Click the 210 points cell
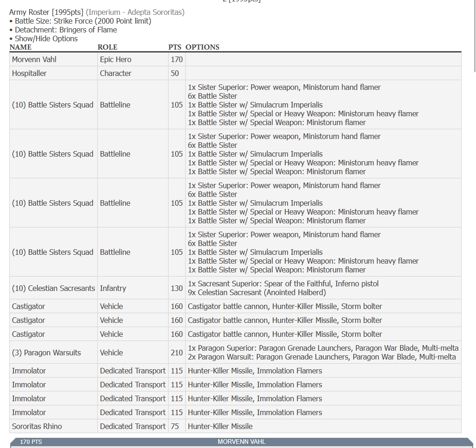 pos(177,353)
